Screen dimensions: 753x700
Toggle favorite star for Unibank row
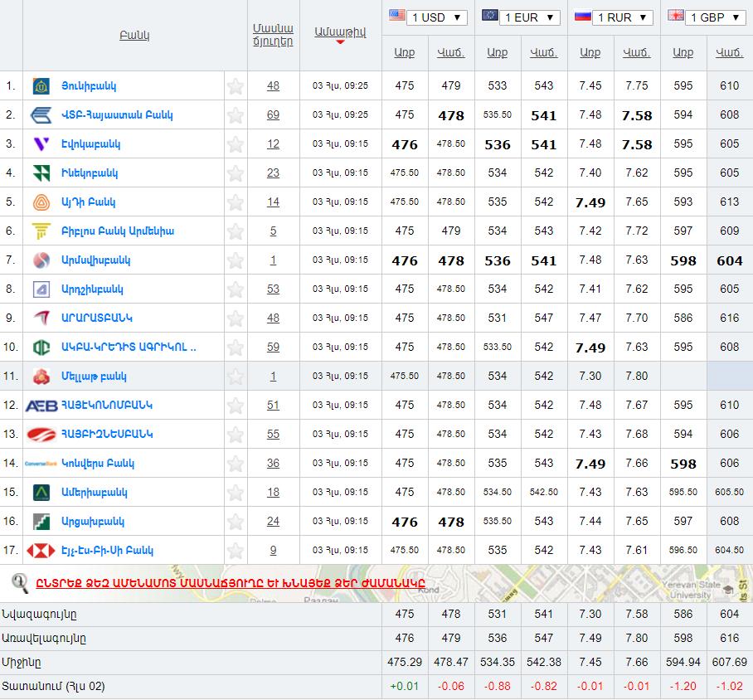click(x=236, y=86)
